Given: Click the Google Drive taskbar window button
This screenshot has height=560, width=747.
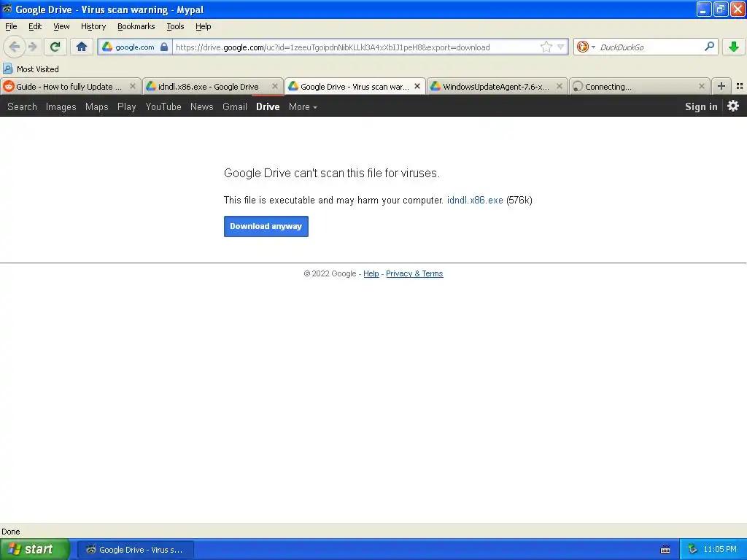Looking at the screenshot, I should (x=136, y=550).
